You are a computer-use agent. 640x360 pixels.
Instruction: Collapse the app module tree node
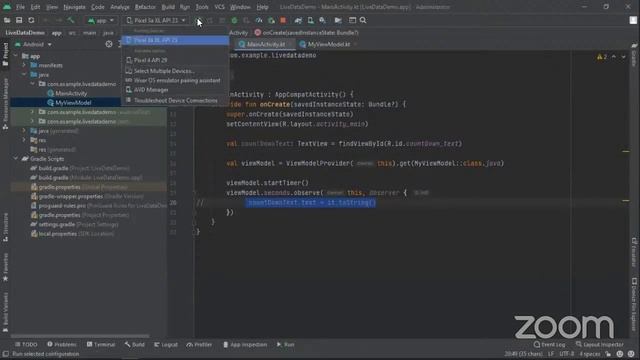point(16,56)
